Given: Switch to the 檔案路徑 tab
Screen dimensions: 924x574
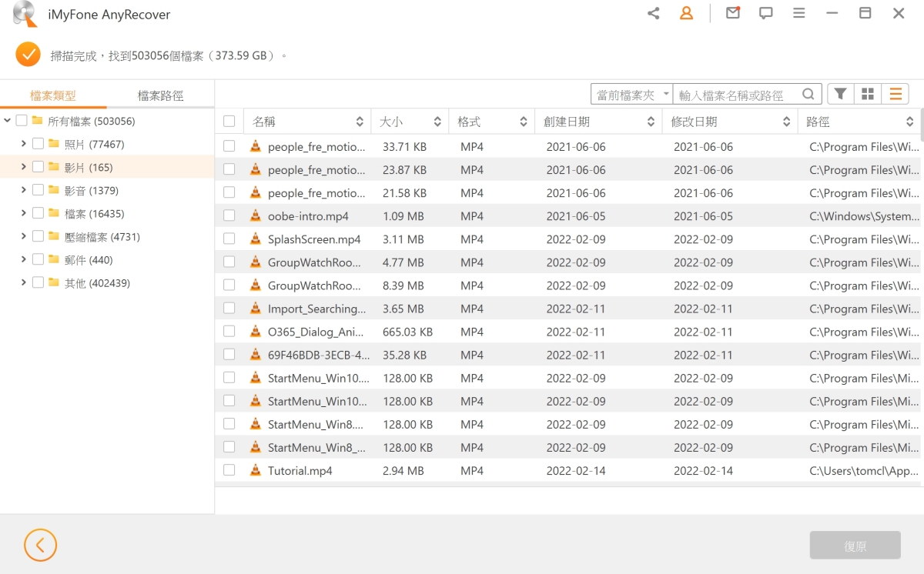Looking at the screenshot, I should coord(160,95).
